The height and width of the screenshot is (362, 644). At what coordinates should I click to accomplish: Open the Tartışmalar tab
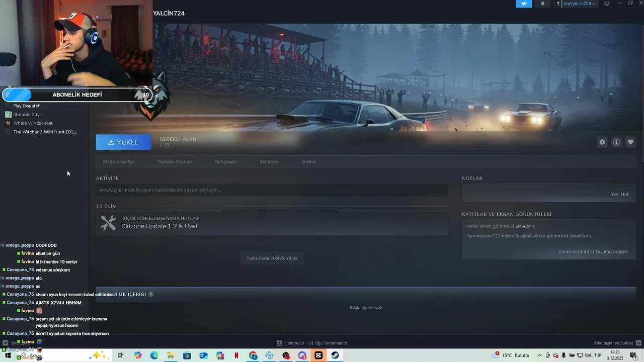[x=225, y=162]
